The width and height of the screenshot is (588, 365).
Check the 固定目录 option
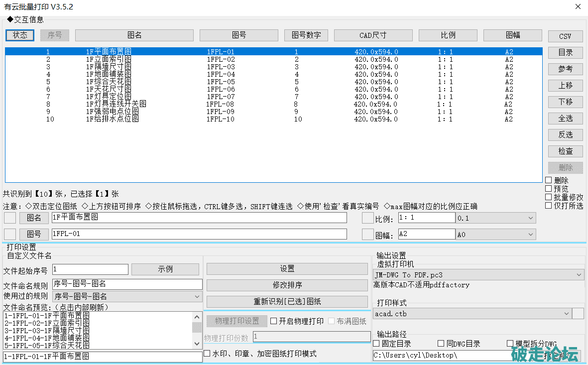point(377,344)
